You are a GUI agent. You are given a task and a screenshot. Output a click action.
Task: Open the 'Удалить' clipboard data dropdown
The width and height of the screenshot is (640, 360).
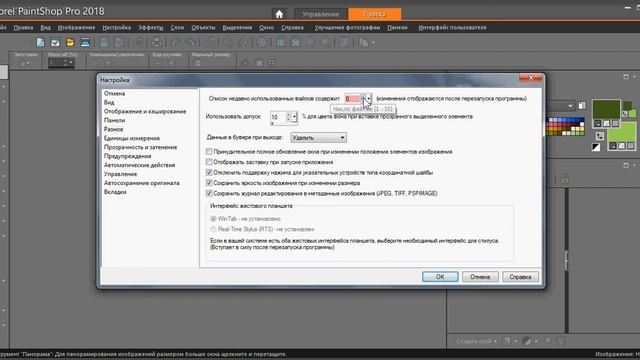click(x=318, y=138)
